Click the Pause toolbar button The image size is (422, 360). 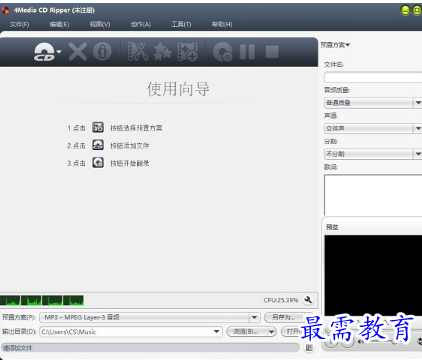[247, 52]
